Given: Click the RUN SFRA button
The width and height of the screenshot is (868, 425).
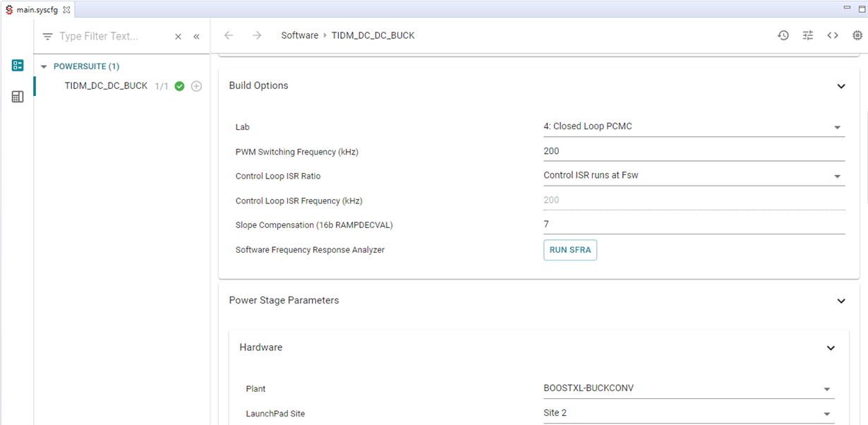Looking at the screenshot, I should point(569,250).
